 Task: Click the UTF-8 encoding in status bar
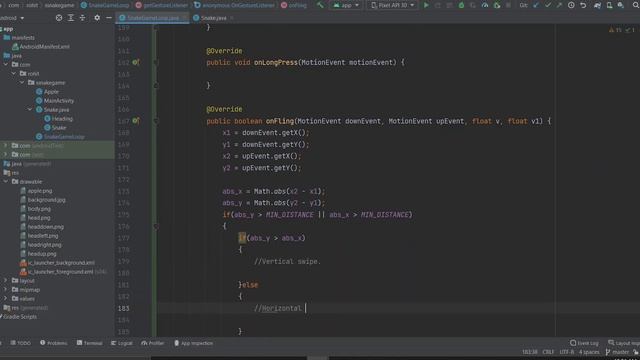pos(567,352)
